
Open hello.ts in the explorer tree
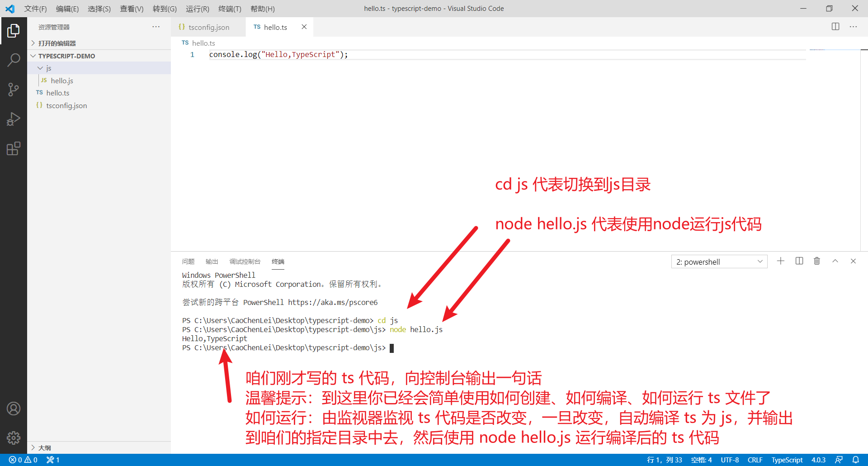[x=99, y=93]
